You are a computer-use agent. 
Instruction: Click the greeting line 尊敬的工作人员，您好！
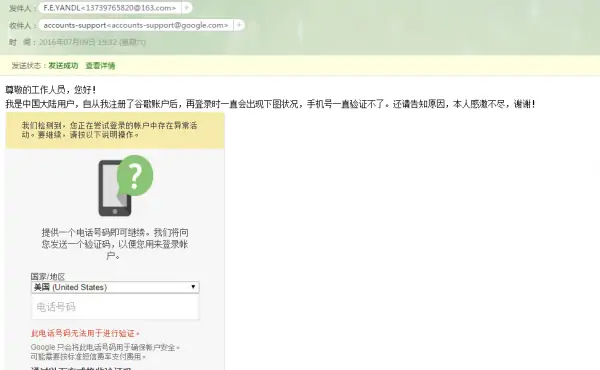51,90
